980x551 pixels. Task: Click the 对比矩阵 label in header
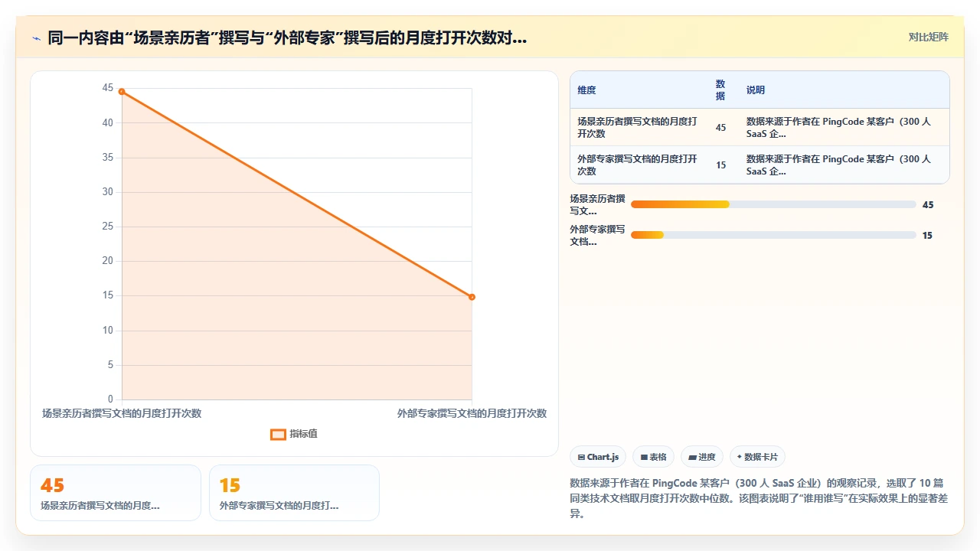(x=928, y=37)
